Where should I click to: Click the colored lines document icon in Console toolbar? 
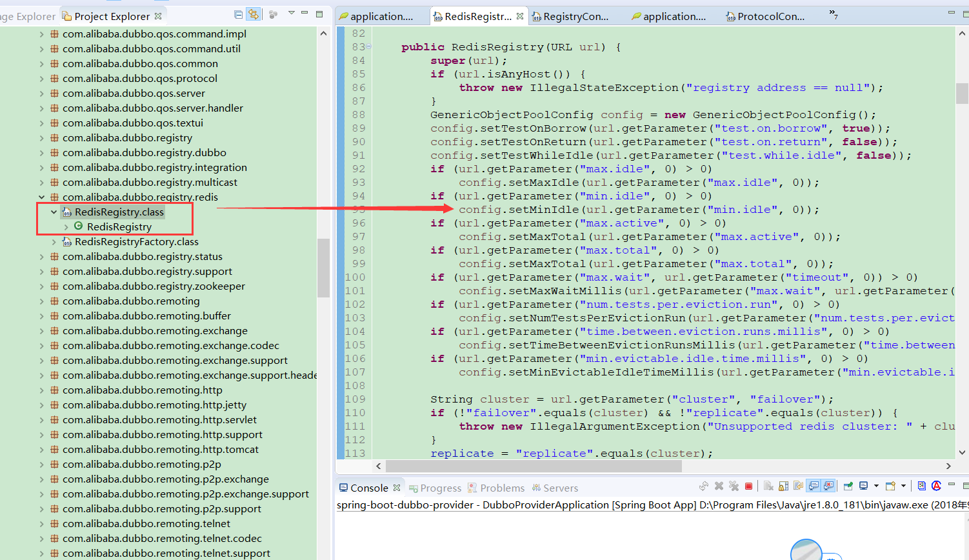(922, 486)
